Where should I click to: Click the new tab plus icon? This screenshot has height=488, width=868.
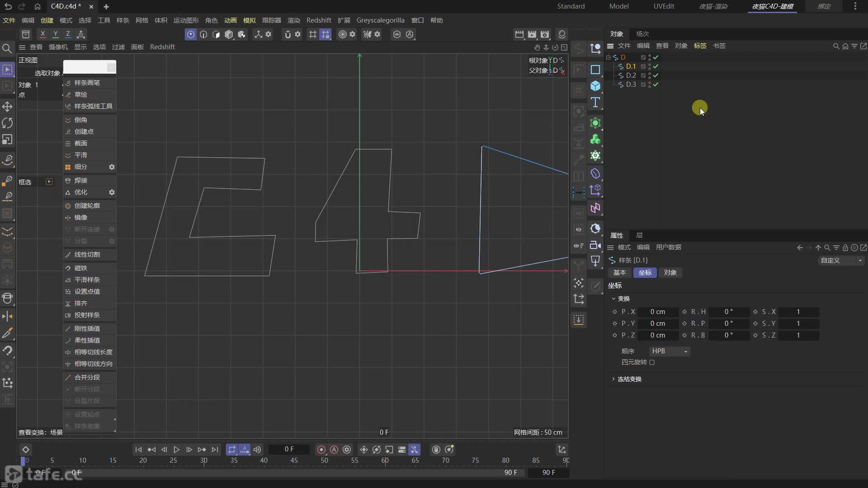coord(106,6)
